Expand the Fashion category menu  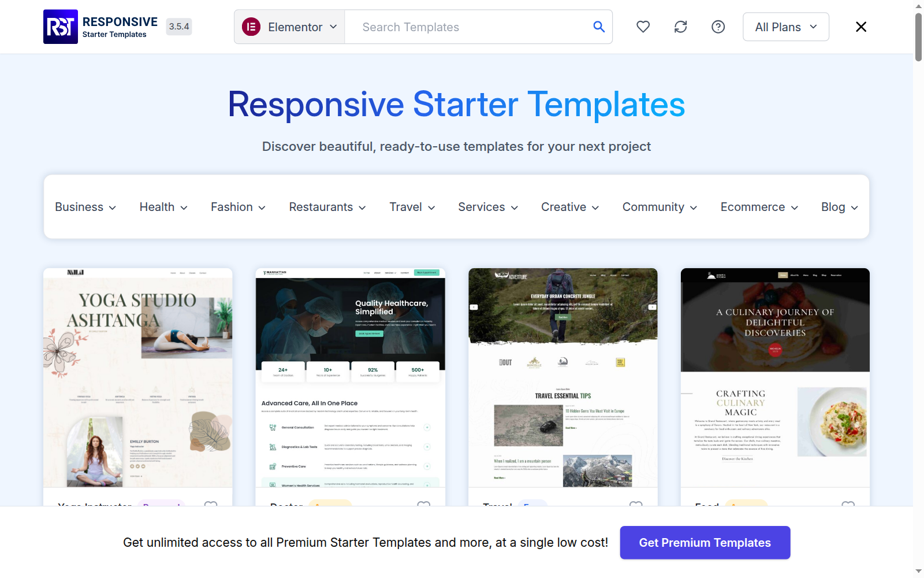click(x=238, y=207)
